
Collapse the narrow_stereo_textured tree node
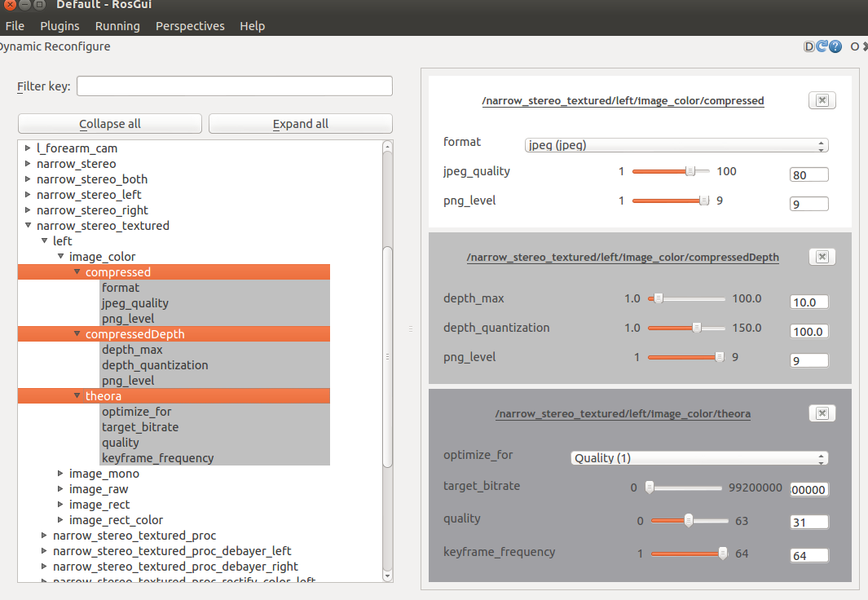tap(29, 226)
